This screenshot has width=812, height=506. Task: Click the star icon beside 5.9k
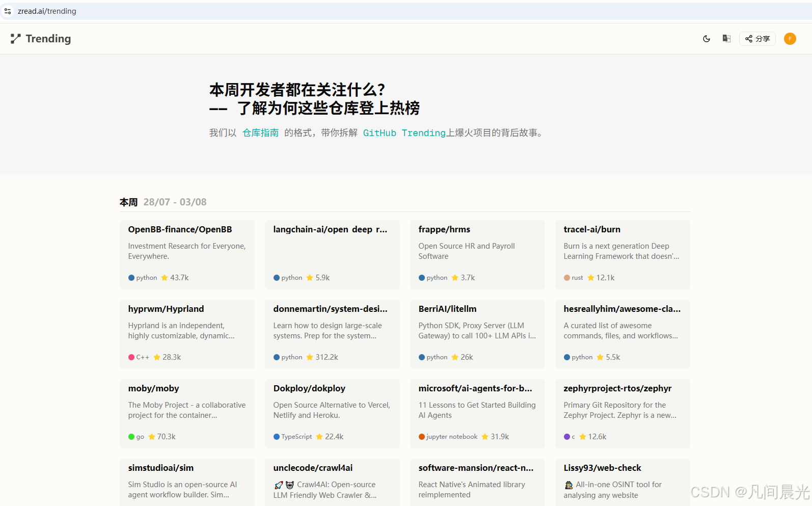pyautogui.click(x=310, y=278)
